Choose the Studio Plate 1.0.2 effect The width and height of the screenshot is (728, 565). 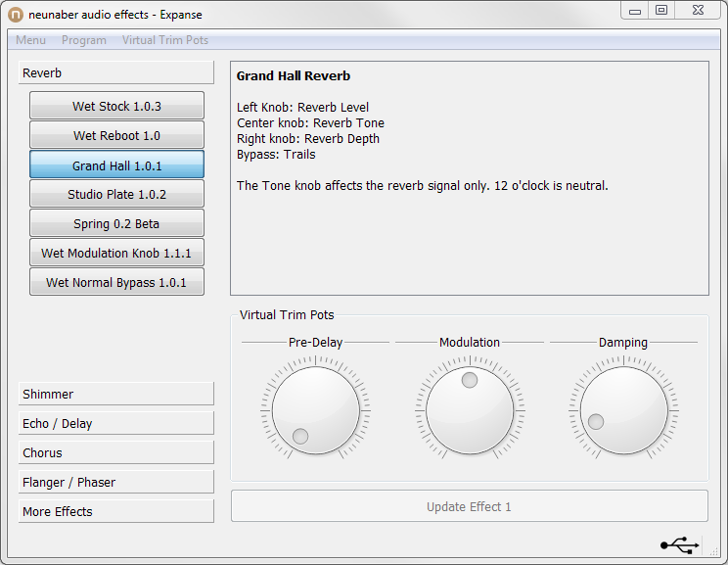pos(117,194)
